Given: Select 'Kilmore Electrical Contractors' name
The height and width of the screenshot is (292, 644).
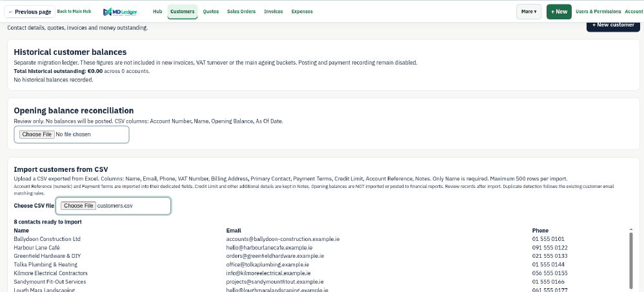Looking at the screenshot, I should (x=50, y=273).
